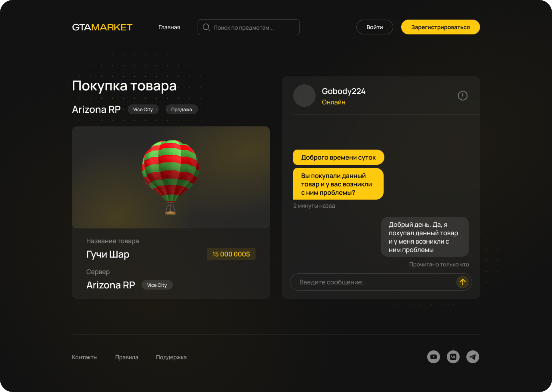Open the VK social link
Screen dimensions: 552x392
pos(453,357)
